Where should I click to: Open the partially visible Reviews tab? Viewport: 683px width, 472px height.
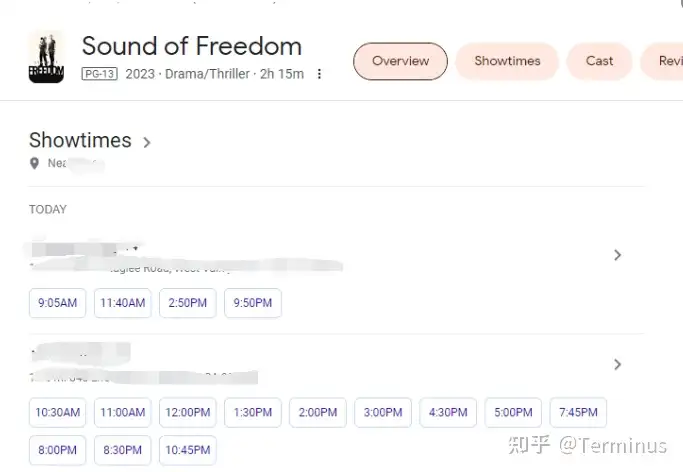tap(663, 61)
